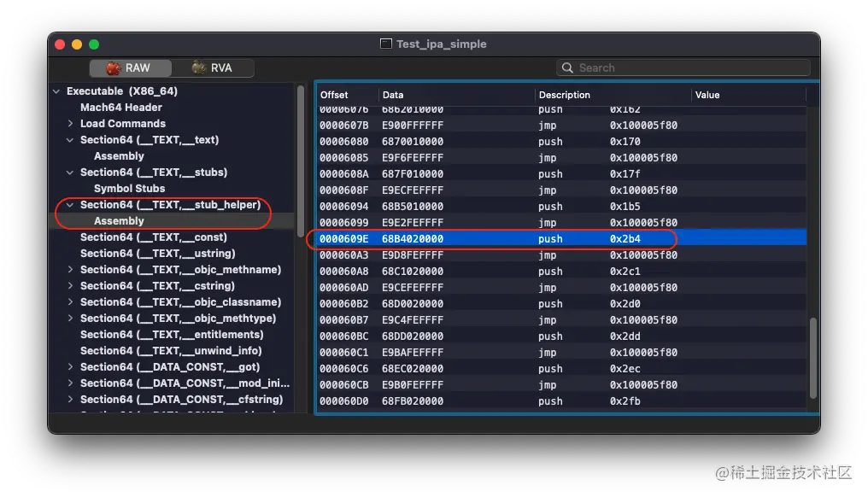868x497 pixels.
Task: Select row at offset 000060BC
Action: click(561, 336)
